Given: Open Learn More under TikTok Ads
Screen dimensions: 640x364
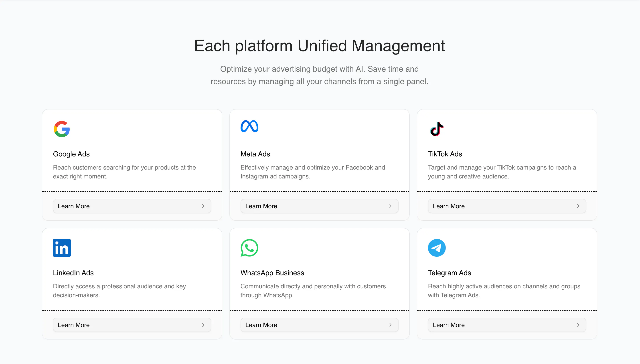Looking at the screenshot, I should pyautogui.click(x=507, y=206).
